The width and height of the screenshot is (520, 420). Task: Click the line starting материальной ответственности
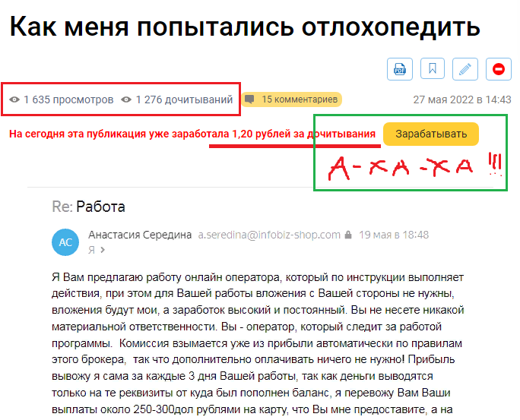[x=247, y=327]
